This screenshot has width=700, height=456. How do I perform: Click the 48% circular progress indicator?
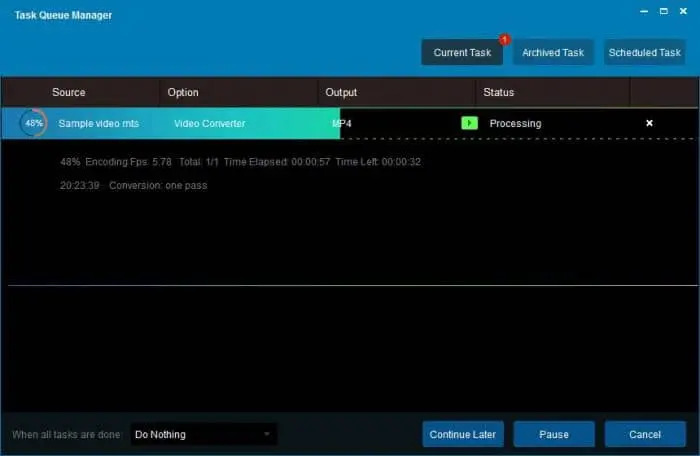pyautogui.click(x=34, y=123)
